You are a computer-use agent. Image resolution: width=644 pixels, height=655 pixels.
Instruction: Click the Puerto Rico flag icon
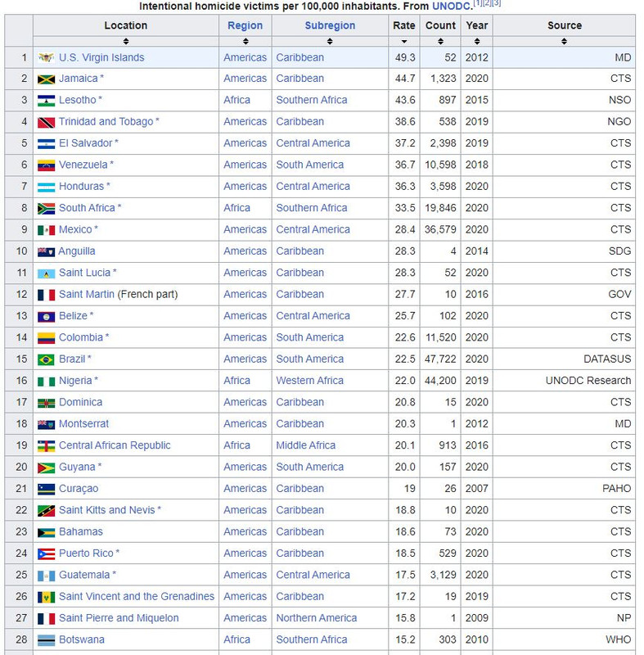pos(46,554)
